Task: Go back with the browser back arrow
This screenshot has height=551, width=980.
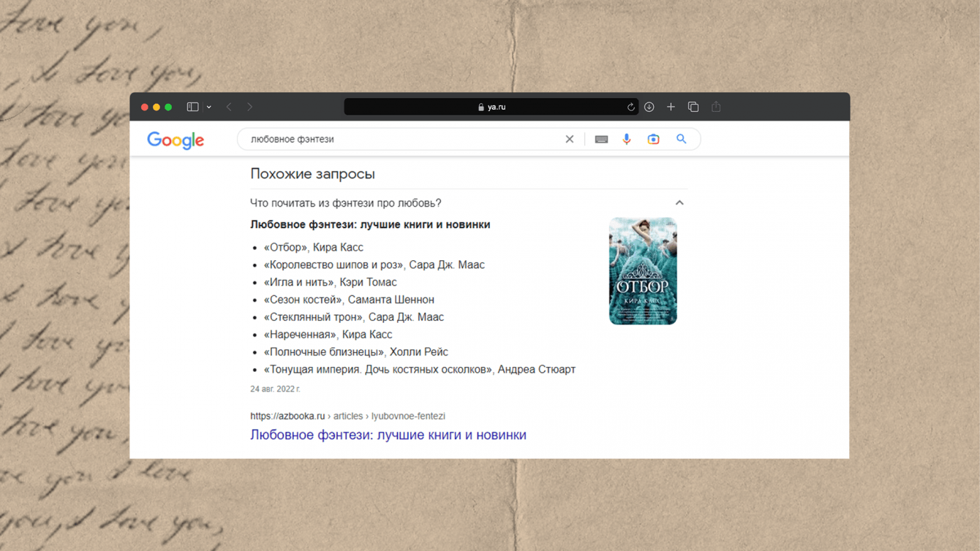Action: coord(229,107)
